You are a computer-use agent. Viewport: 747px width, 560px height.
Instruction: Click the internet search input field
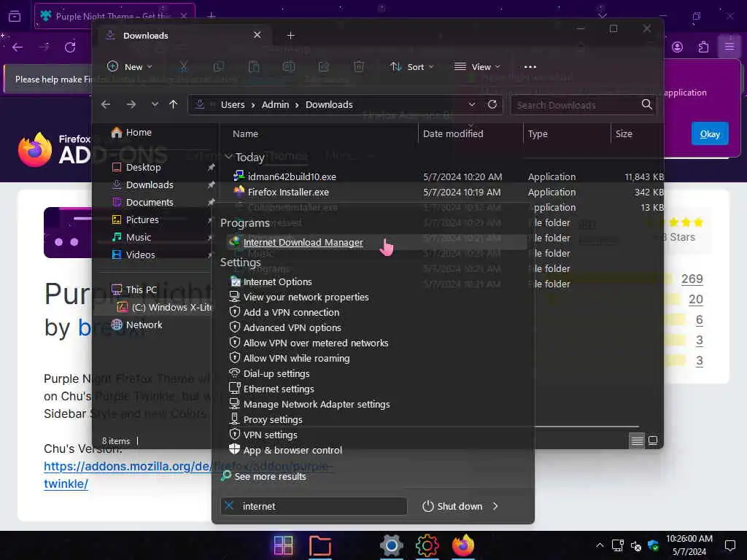click(314, 506)
